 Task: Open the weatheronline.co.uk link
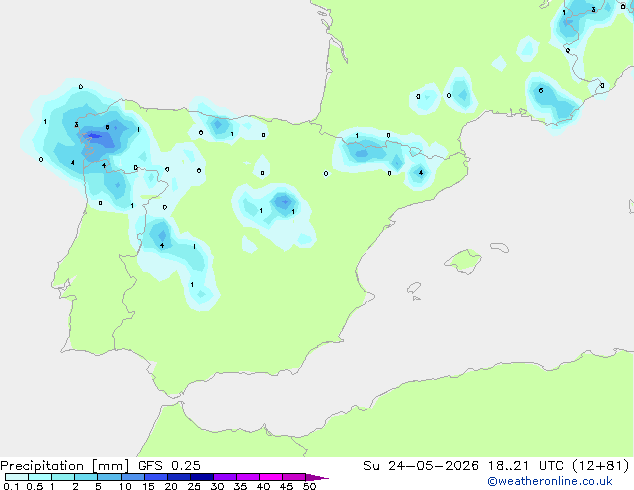[x=550, y=481]
